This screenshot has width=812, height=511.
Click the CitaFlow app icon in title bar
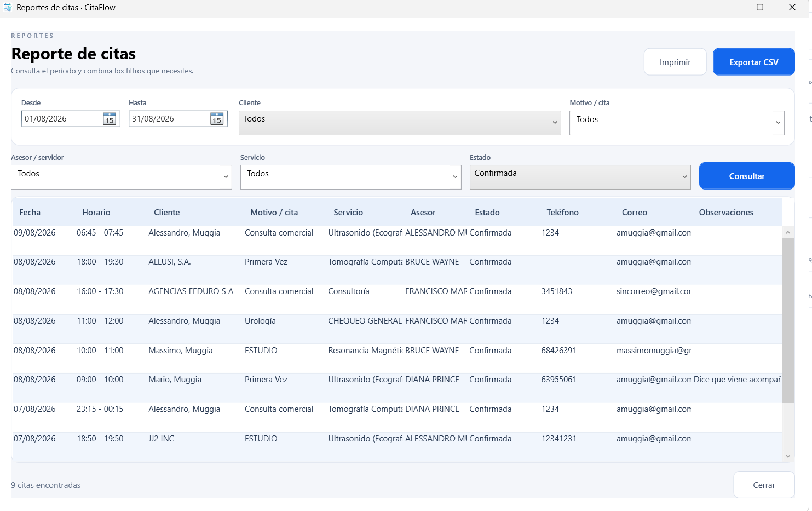(8, 8)
